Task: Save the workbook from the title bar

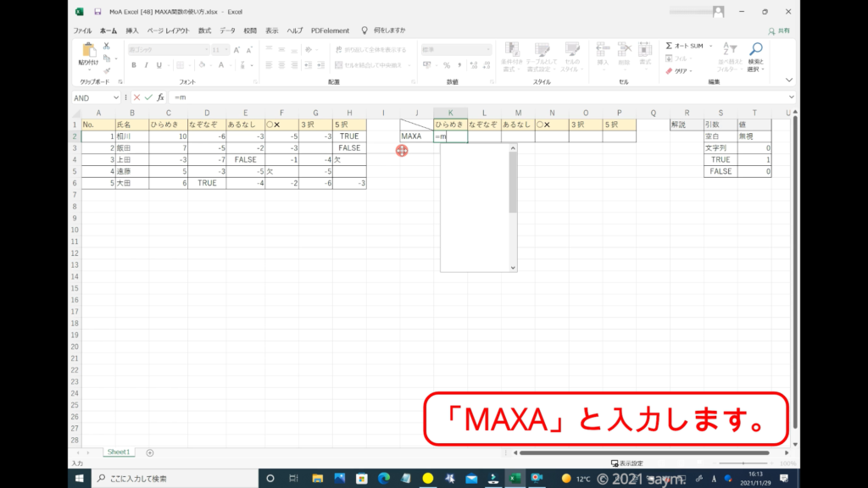Action: [x=98, y=12]
